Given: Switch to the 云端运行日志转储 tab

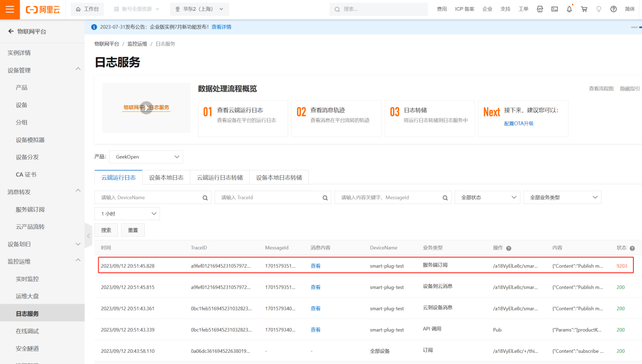Looking at the screenshot, I should (220, 178).
